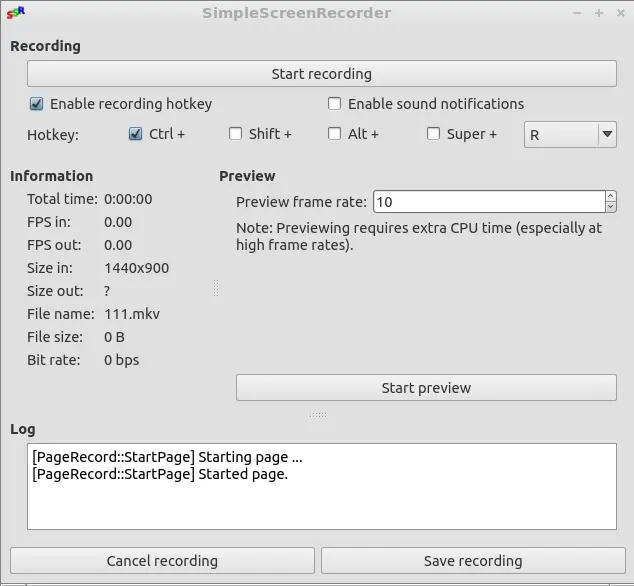
Task: Click the log line "Starting page ..."
Action: pyautogui.click(x=167, y=457)
